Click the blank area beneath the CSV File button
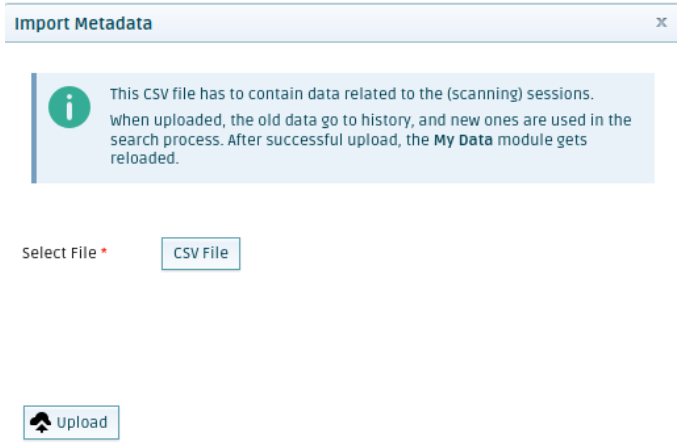 click(201, 330)
